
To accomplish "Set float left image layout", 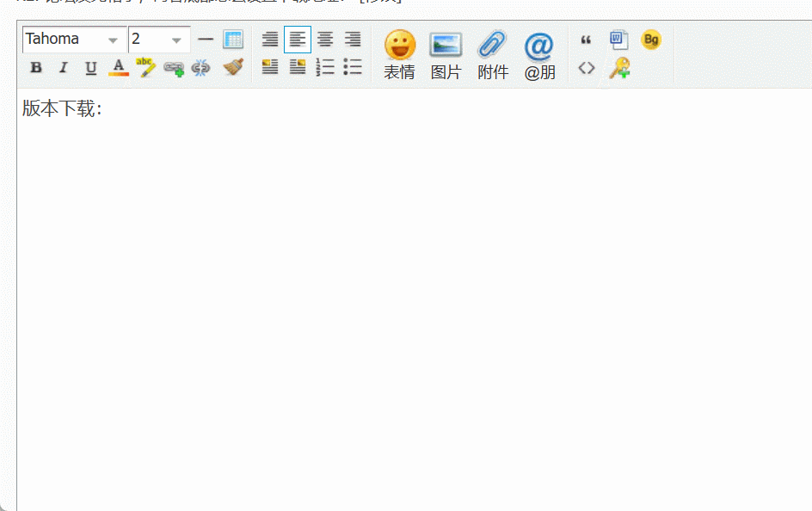I will click(270, 67).
